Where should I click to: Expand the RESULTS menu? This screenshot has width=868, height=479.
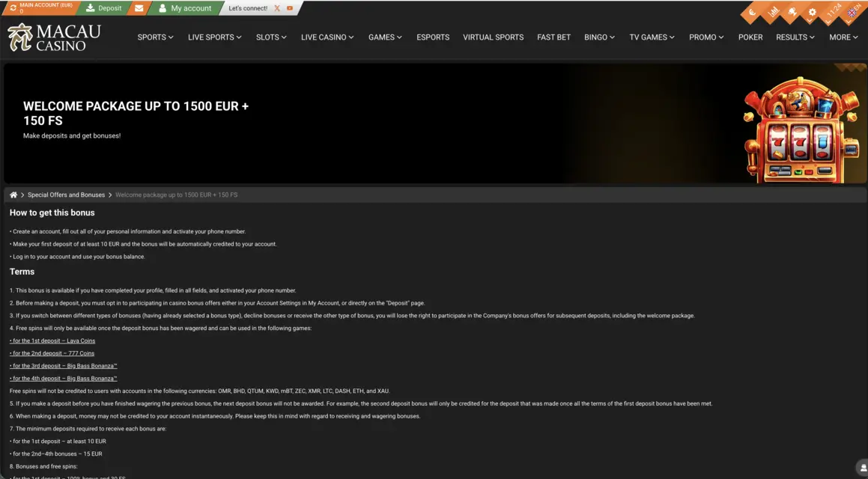(x=795, y=37)
